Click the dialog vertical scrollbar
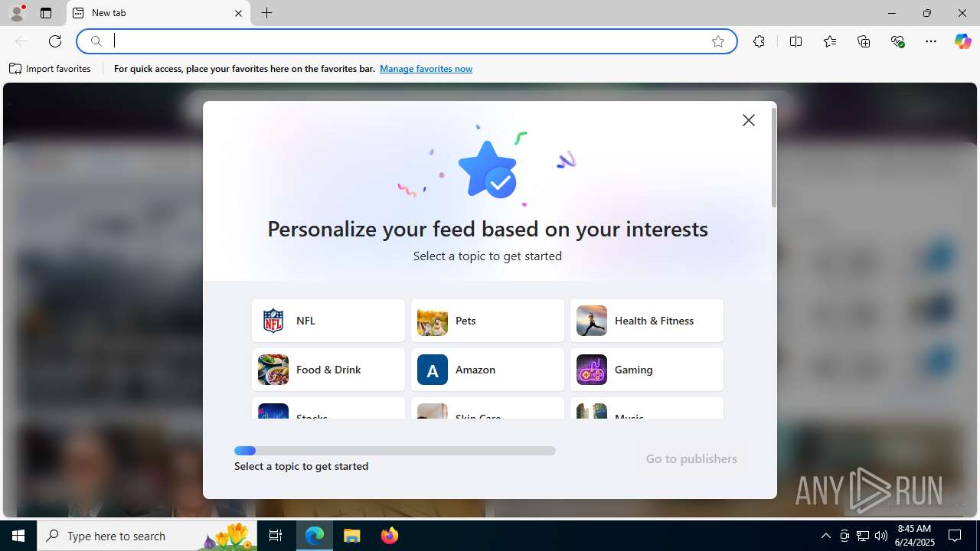The height and width of the screenshot is (551, 980). 774,157
